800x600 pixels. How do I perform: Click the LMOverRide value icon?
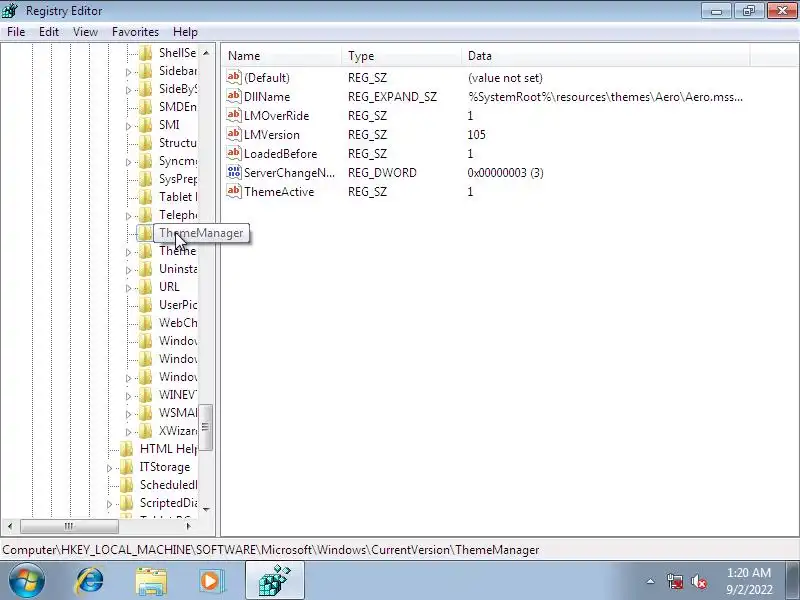[x=234, y=115]
